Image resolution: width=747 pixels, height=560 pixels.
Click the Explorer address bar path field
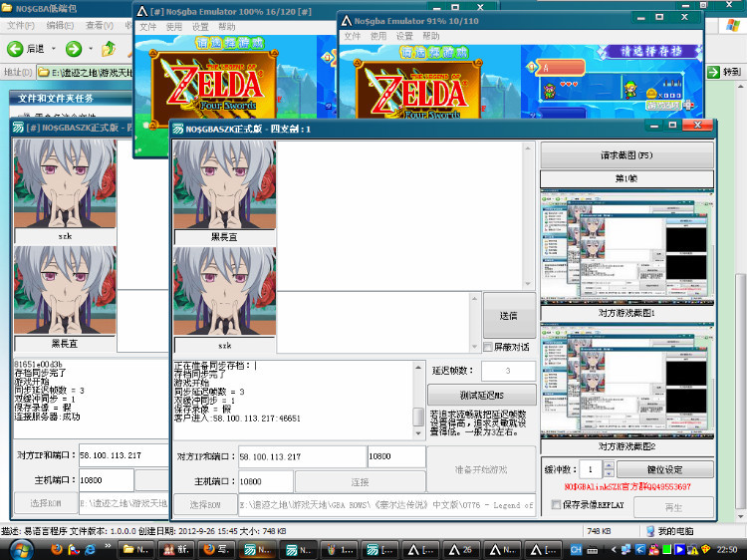[x=86, y=73]
